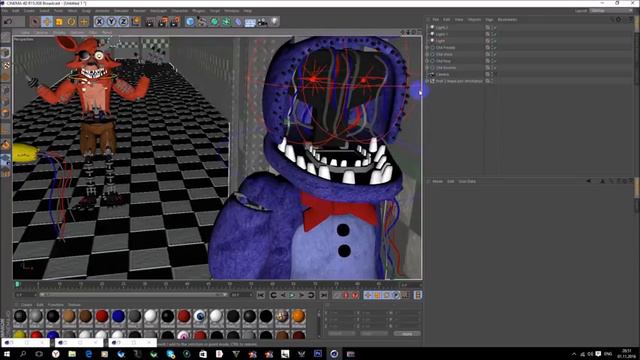The height and width of the screenshot is (360, 640).
Task: Open File Explorer from the taskbar
Action: click(72, 354)
